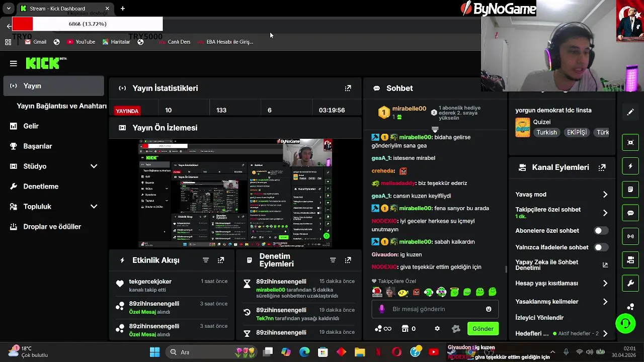Click the note icon in right sidebar

(x=630, y=190)
